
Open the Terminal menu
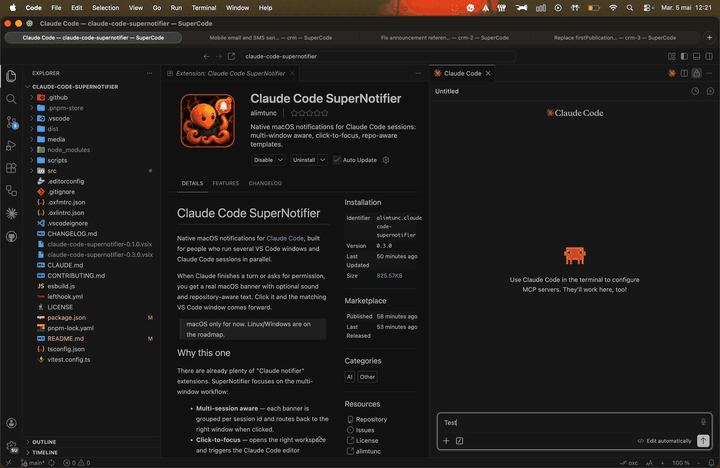(203, 8)
